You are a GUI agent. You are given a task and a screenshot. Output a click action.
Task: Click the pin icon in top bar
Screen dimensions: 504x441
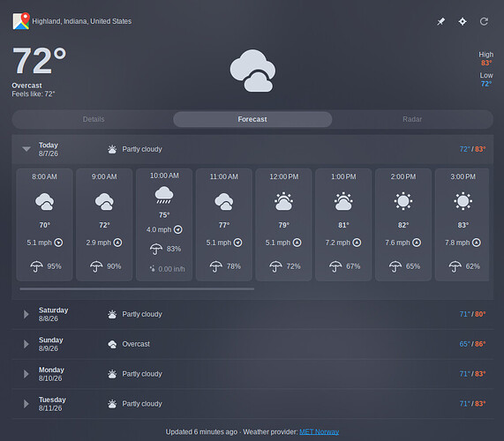click(440, 21)
